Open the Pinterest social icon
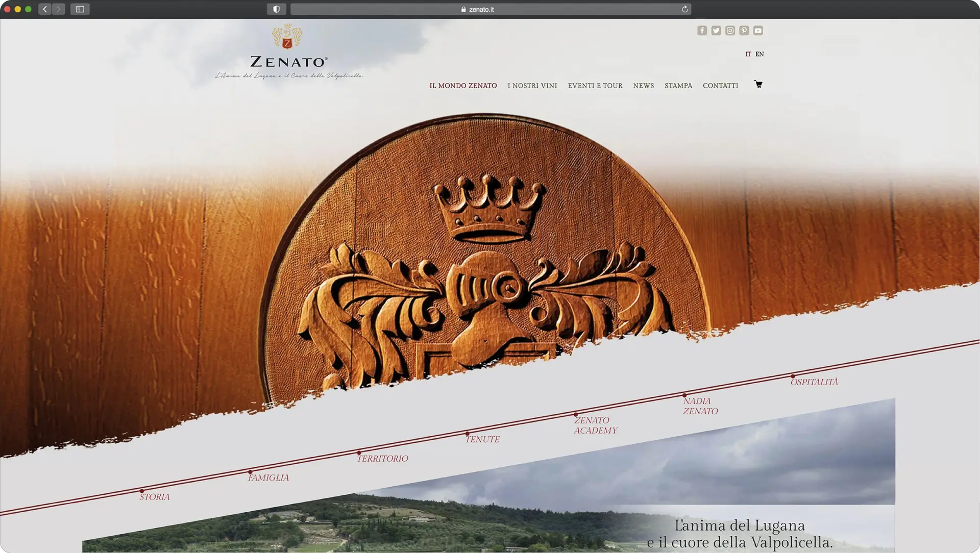Viewport: 980px width, 553px height. click(x=744, y=31)
